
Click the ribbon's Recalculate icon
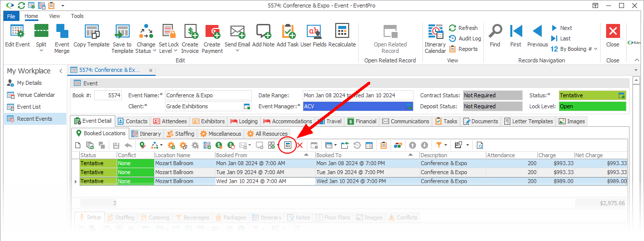[x=342, y=31]
